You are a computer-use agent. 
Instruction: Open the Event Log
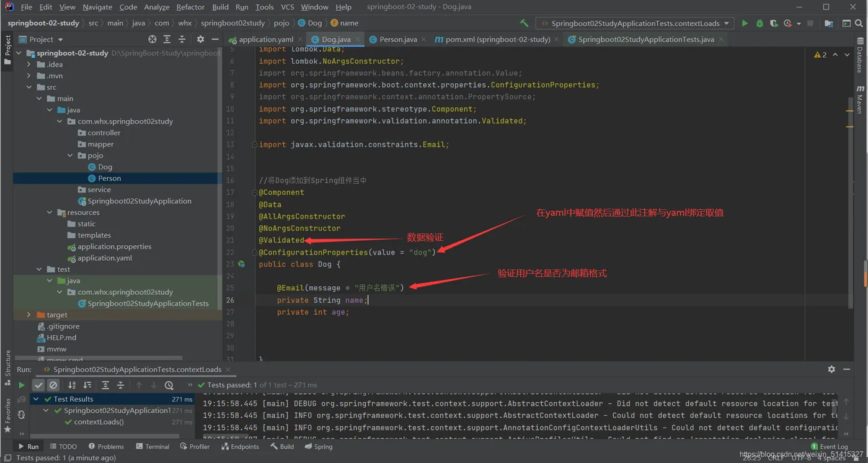click(x=829, y=446)
